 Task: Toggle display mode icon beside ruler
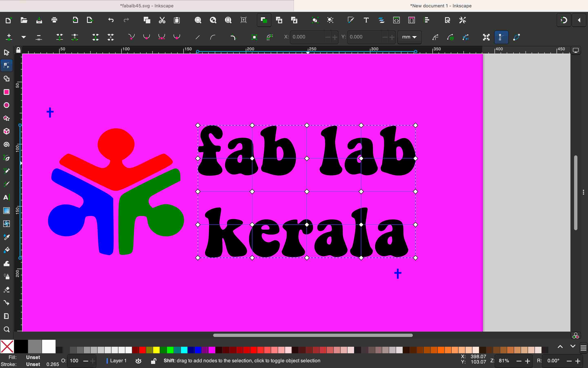(576, 50)
